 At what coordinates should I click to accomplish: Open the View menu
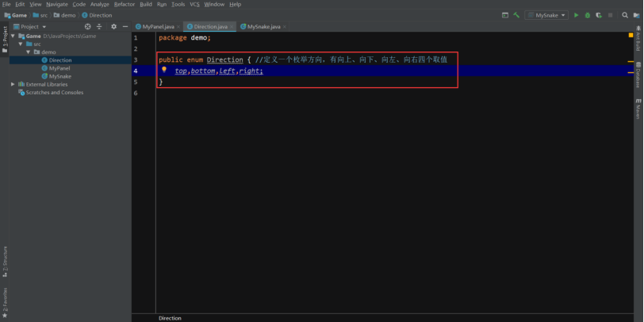tap(36, 4)
